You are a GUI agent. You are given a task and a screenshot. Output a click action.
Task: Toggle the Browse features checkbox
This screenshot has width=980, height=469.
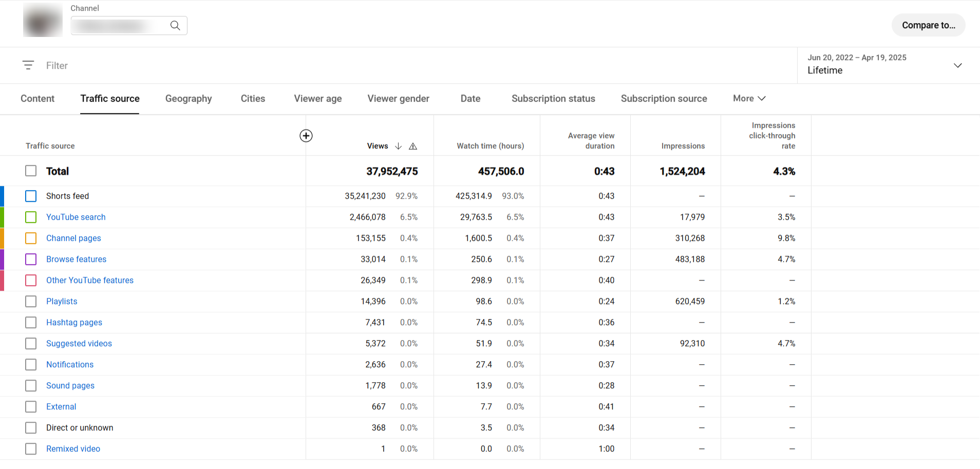[x=31, y=259]
